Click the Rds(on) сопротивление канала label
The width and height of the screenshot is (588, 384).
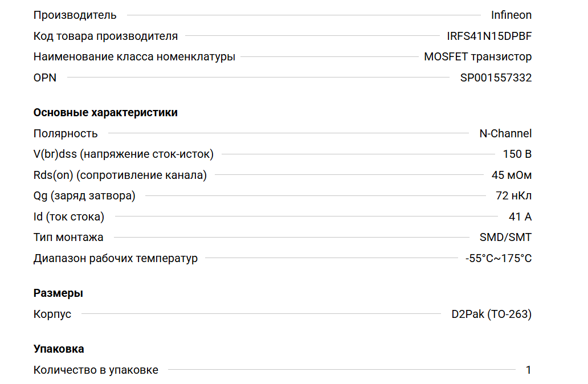pos(120,175)
